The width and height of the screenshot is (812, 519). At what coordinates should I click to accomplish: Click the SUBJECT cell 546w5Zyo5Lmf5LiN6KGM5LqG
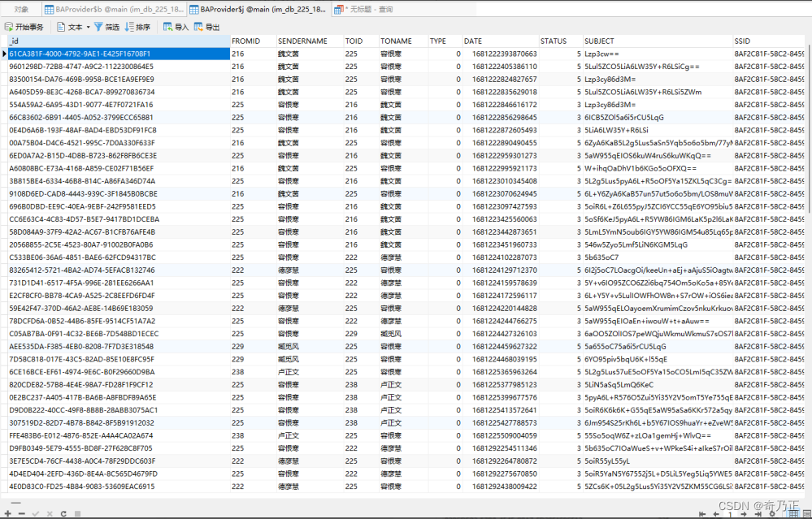[658, 244]
